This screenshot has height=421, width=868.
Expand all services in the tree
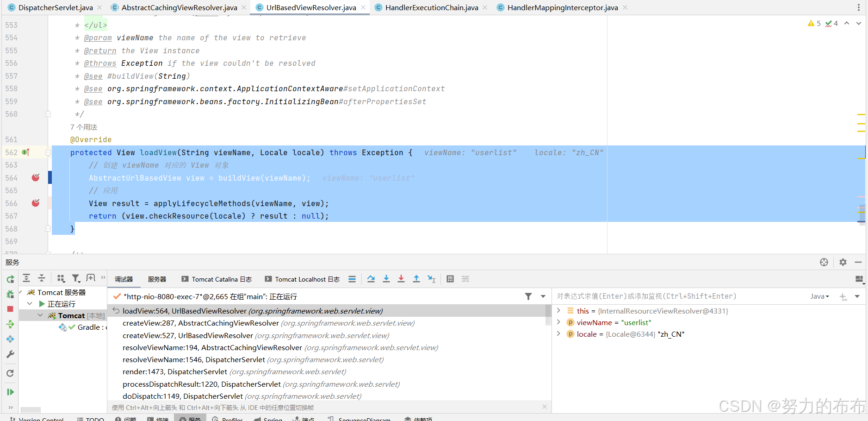click(x=26, y=278)
